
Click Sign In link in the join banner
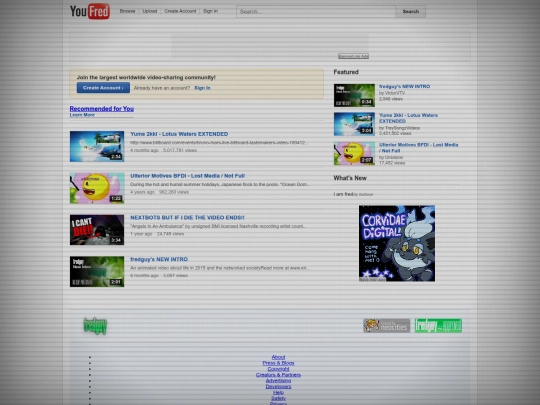(202, 88)
